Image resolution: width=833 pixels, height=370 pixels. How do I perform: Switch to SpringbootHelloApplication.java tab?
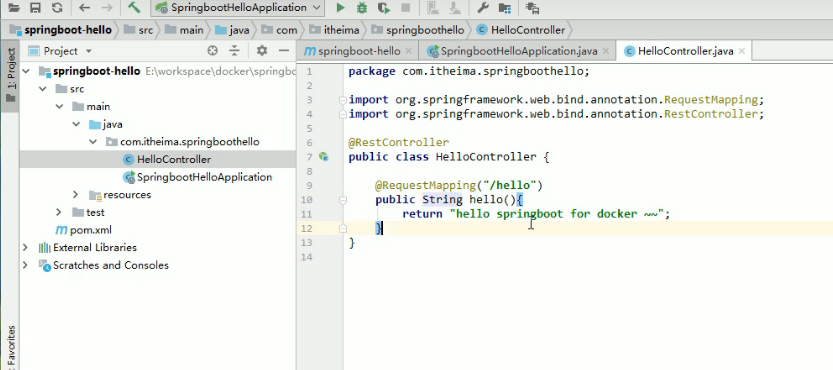[517, 51]
